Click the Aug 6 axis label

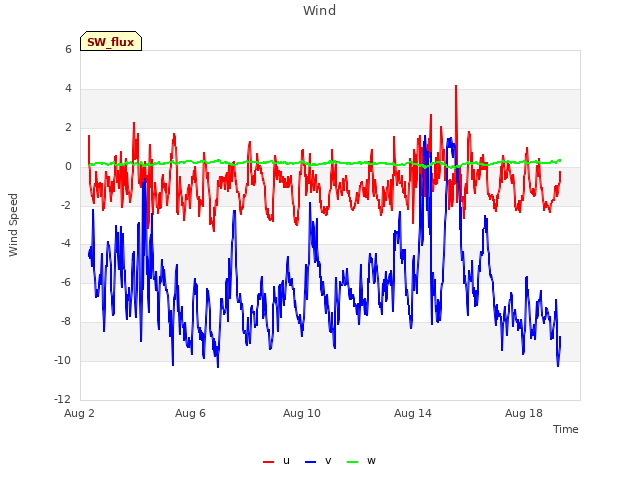coord(190,413)
